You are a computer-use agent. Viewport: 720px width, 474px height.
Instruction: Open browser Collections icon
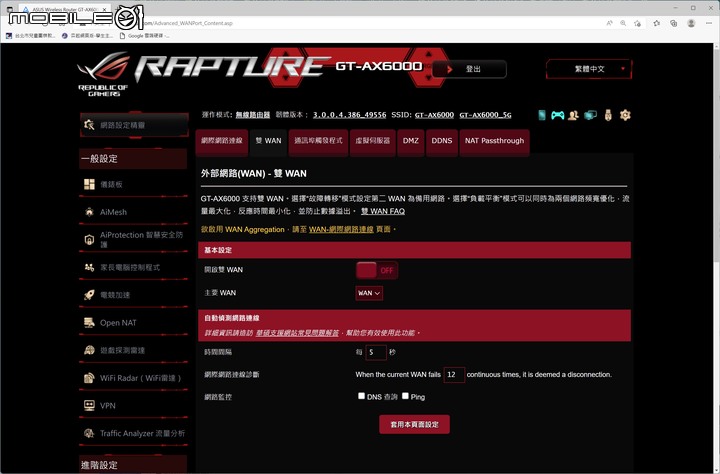[674, 23]
